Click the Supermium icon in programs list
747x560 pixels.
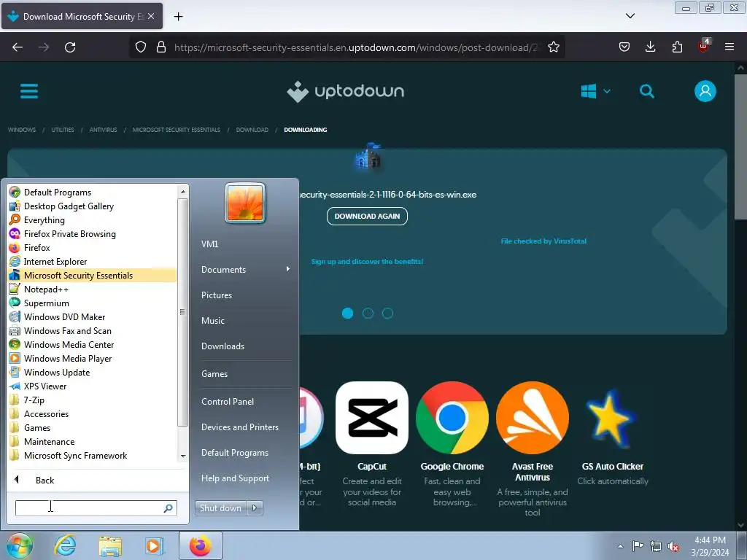[x=15, y=303]
